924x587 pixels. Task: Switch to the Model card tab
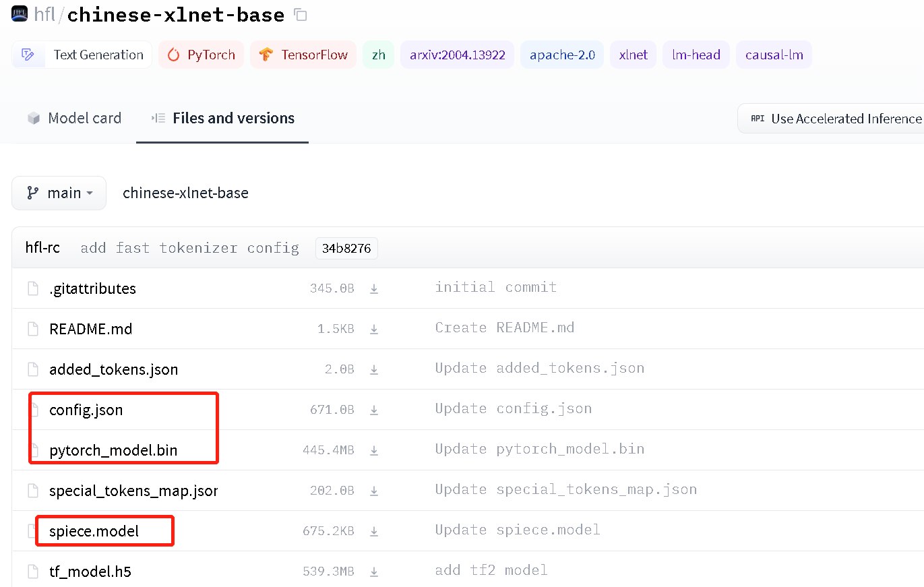pyautogui.click(x=74, y=119)
